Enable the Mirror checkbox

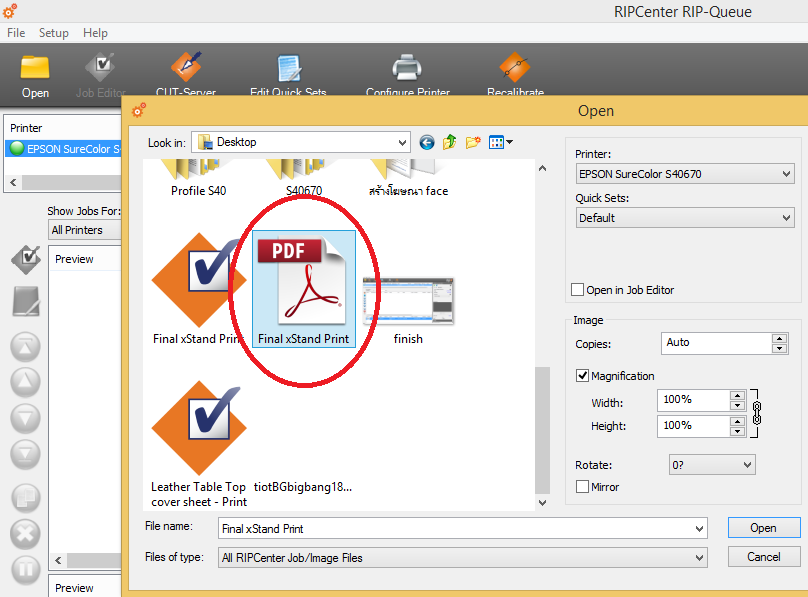[x=583, y=487]
